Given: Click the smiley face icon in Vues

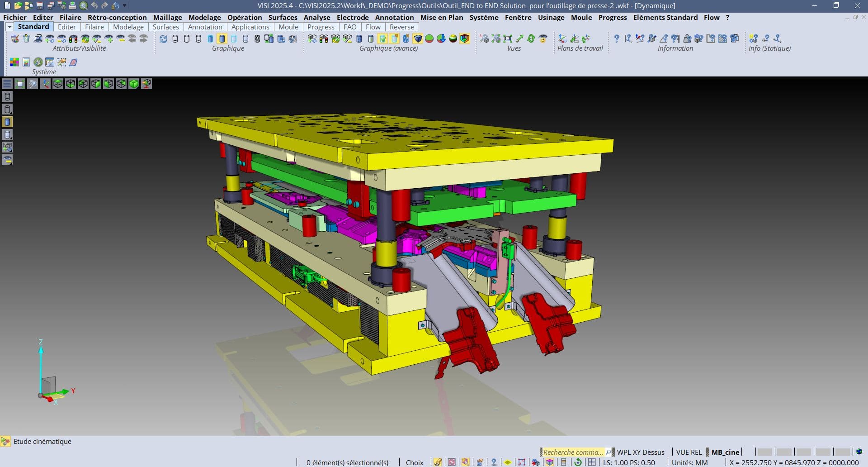Looking at the screenshot, I should click(x=543, y=39).
